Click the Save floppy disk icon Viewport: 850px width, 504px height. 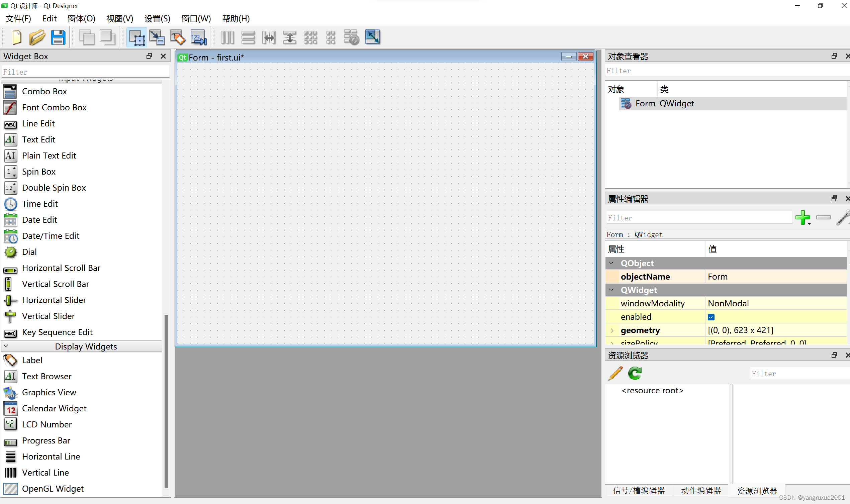(x=58, y=37)
